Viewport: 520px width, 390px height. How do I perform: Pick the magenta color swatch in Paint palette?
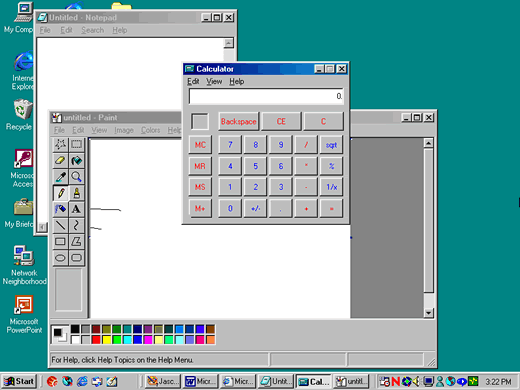pos(148,340)
